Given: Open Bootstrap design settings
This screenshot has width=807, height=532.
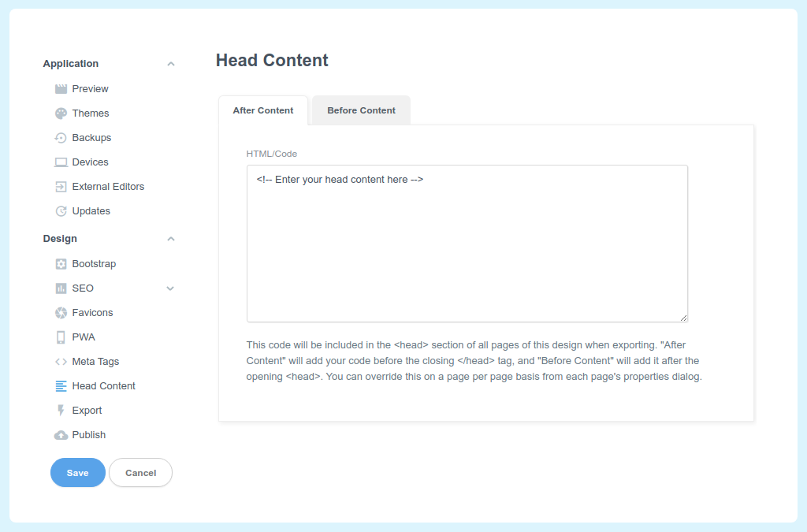Looking at the screenshot, I should point(92,263).
